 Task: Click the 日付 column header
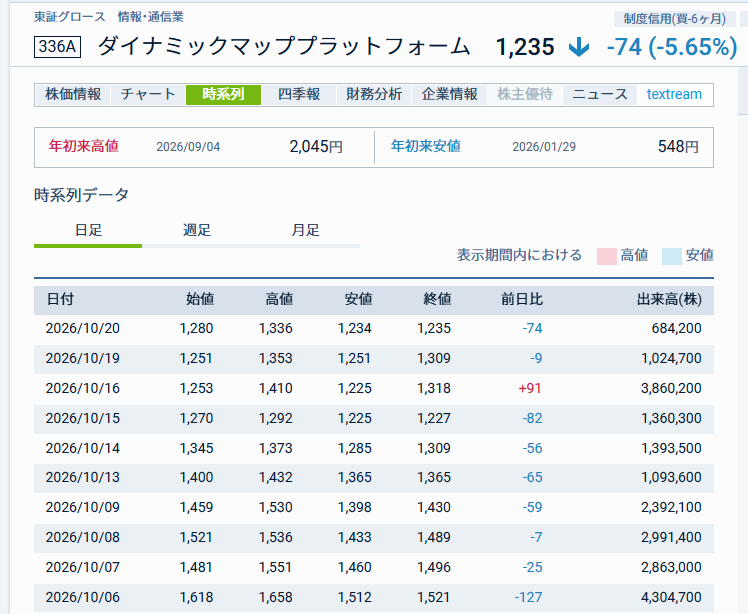click(x=60, y=300)
